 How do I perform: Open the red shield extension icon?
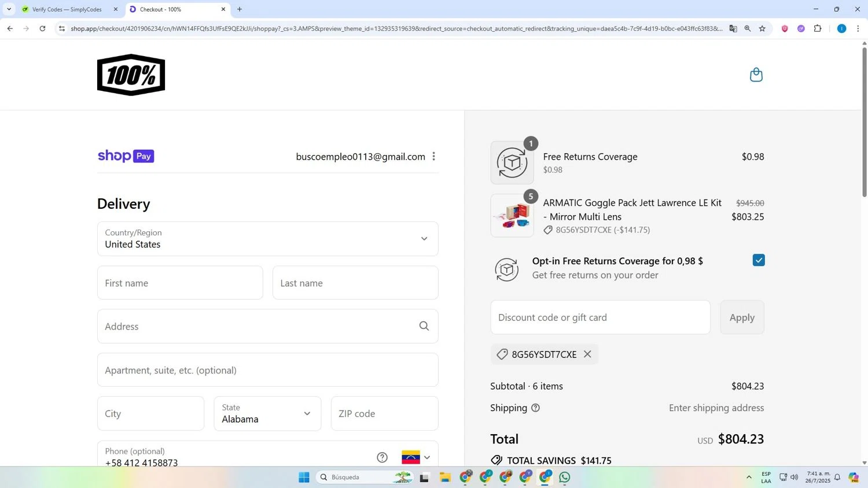click(785, 28)
